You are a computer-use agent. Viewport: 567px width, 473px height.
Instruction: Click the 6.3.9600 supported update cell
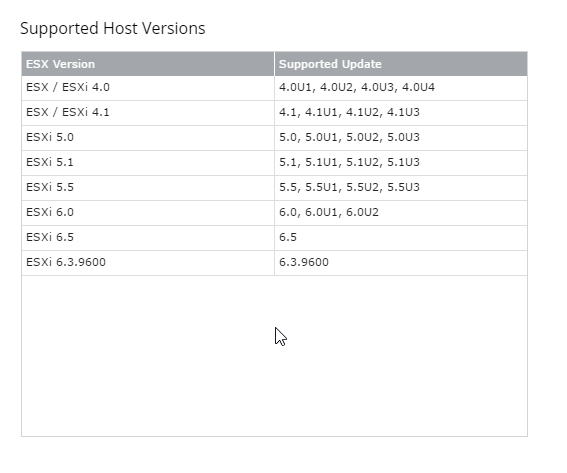click(x=401, y=263)
